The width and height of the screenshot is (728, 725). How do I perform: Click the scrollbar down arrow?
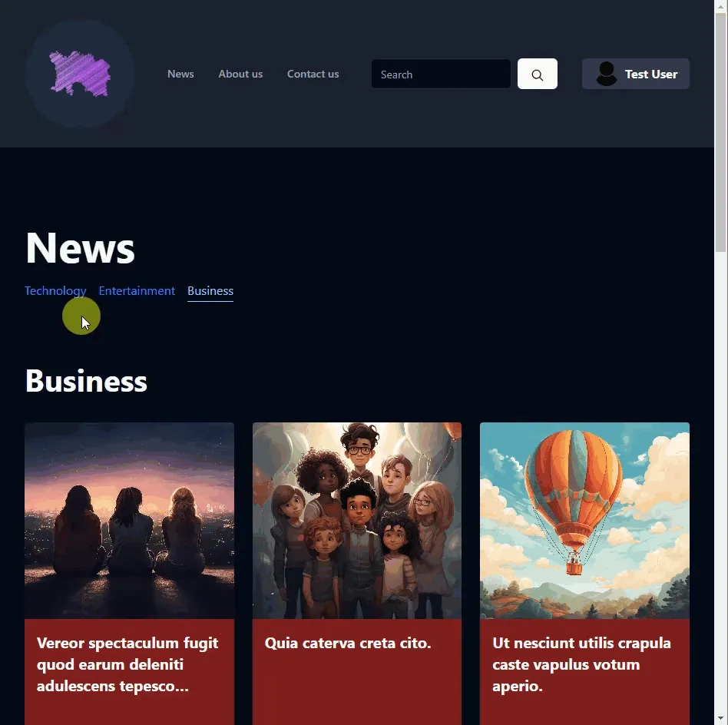tap(720, 719)
